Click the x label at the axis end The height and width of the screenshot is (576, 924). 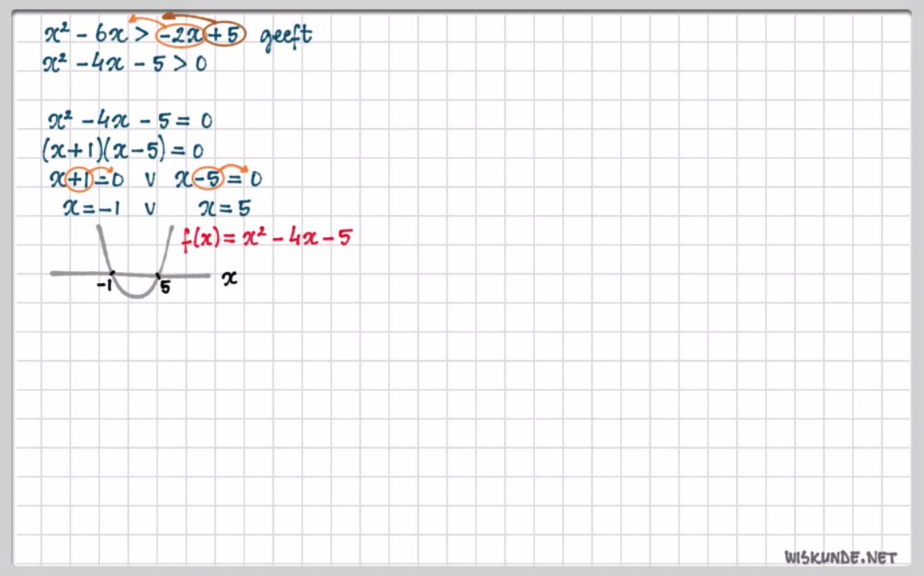click(230, 278)
